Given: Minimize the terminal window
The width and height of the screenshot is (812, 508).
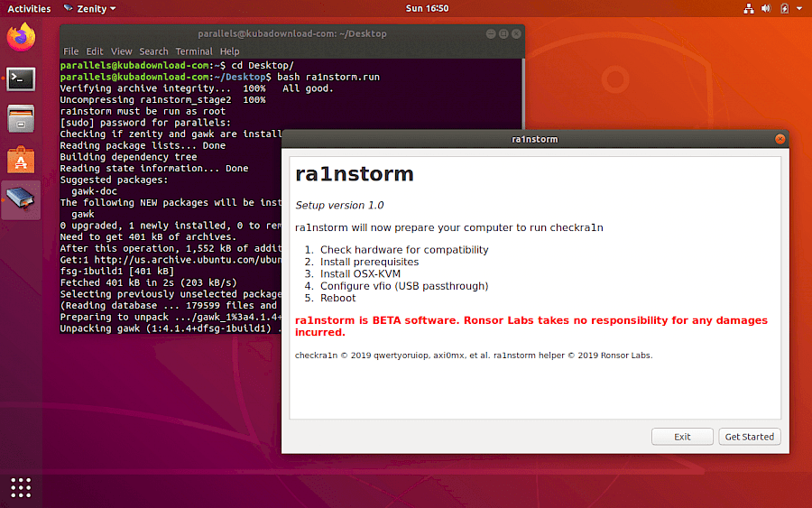Looking at the screenshot, I should tap(491, 33).
